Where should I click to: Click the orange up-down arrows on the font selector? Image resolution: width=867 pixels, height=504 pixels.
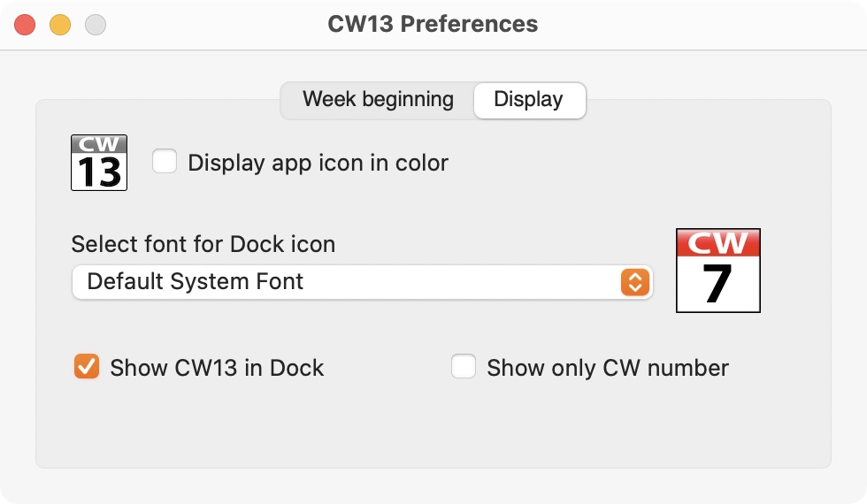click(635, 282)
